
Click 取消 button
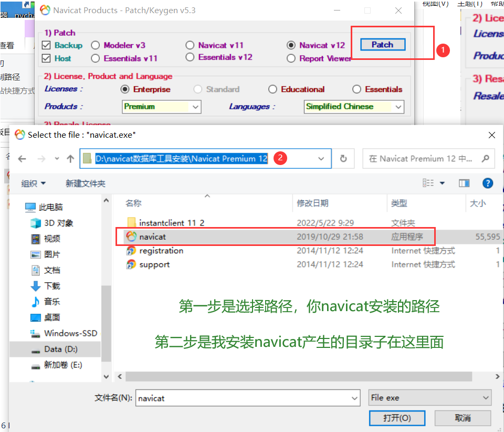point(463,418)
